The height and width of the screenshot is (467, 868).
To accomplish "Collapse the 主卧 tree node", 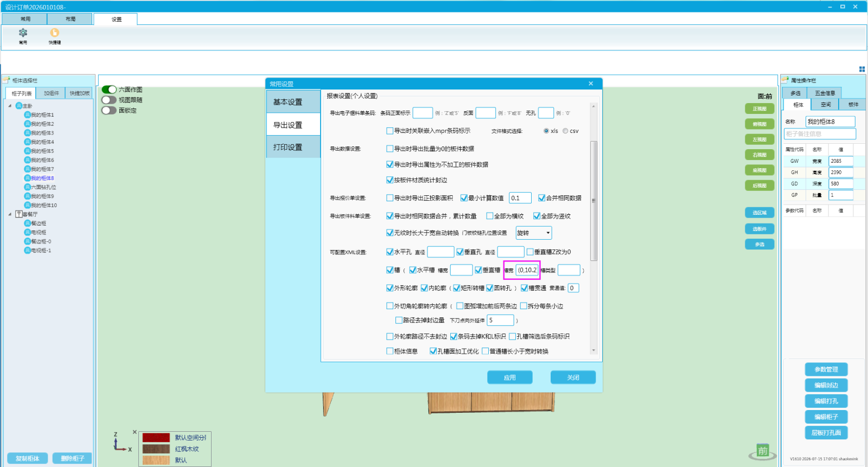I will tap(10, 106).
